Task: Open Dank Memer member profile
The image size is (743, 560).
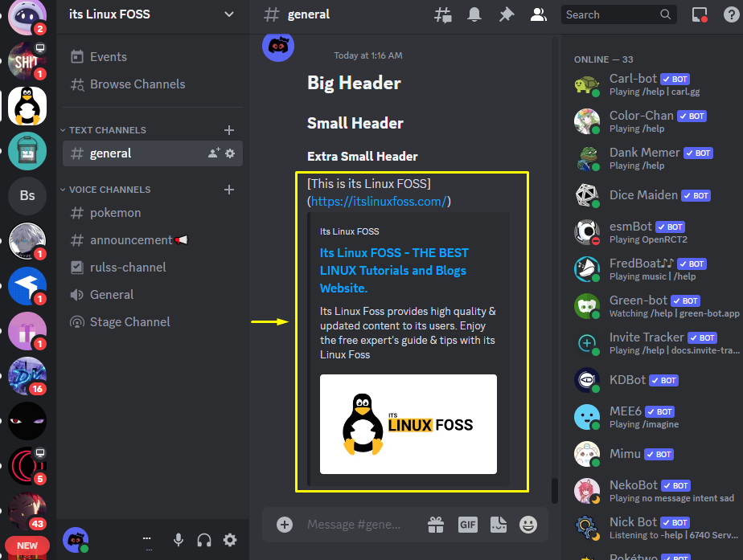Action: [x=653, y=158]
